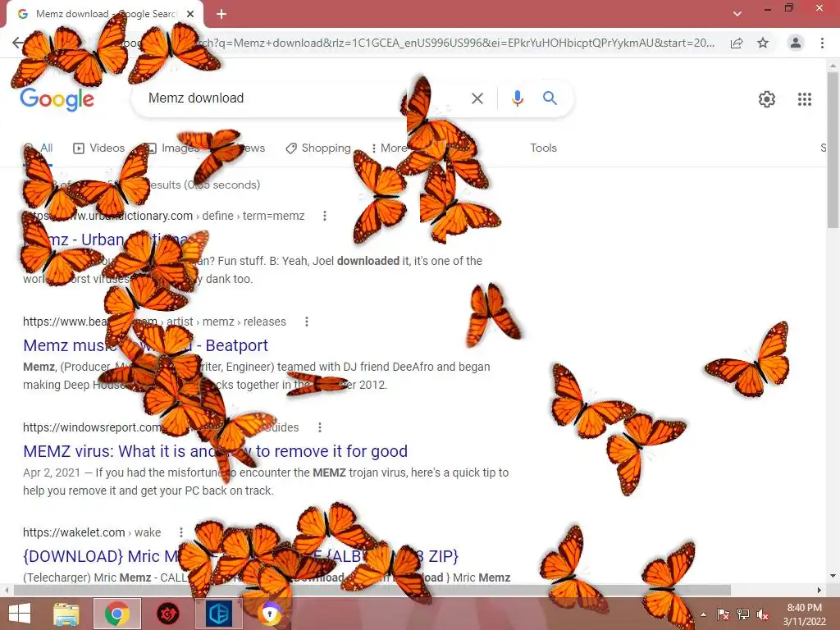Open the tab search chevron

[737, 14]
